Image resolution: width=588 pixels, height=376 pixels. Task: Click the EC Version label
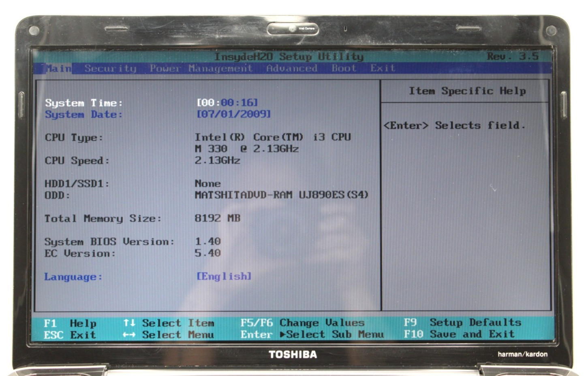point(80,253)
